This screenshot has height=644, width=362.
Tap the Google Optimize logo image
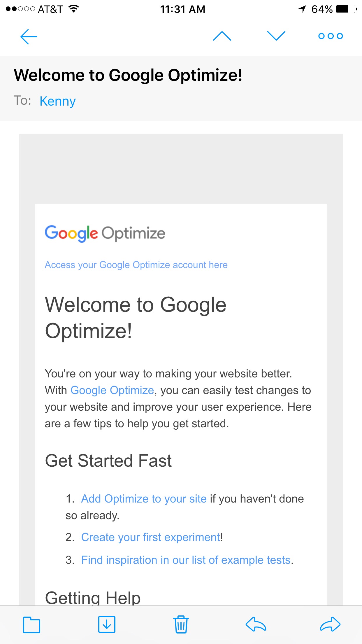click(x=105, y=233)
